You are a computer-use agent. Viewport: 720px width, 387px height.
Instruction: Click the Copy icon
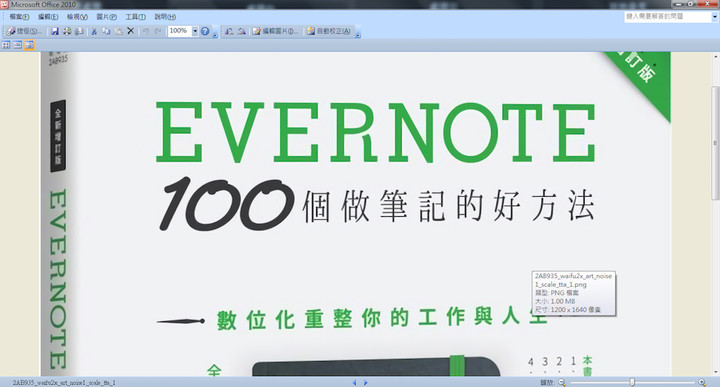(106, 31)
